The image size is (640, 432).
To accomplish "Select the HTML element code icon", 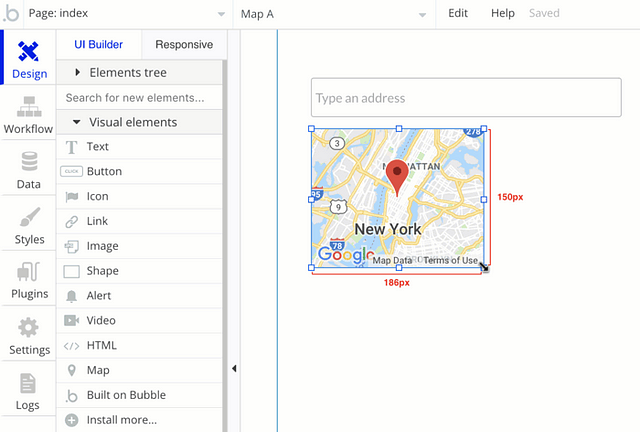I will tap(71, 346).
